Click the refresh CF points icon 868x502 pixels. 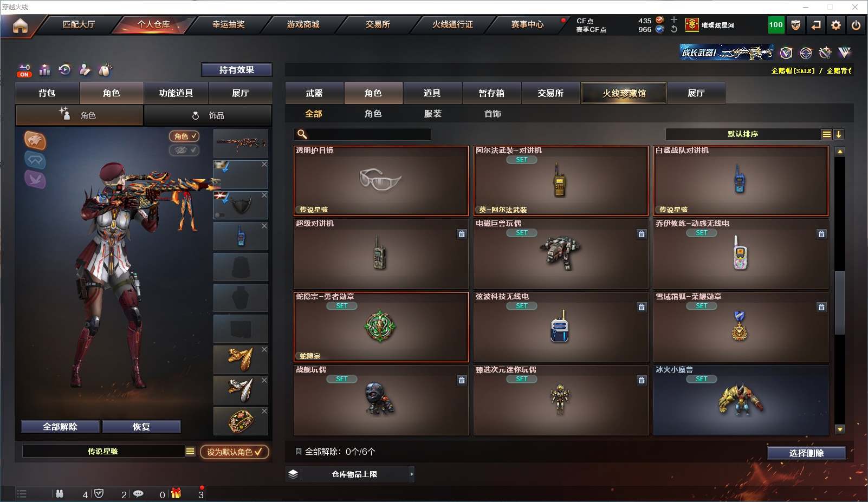(x=674, y=29)
